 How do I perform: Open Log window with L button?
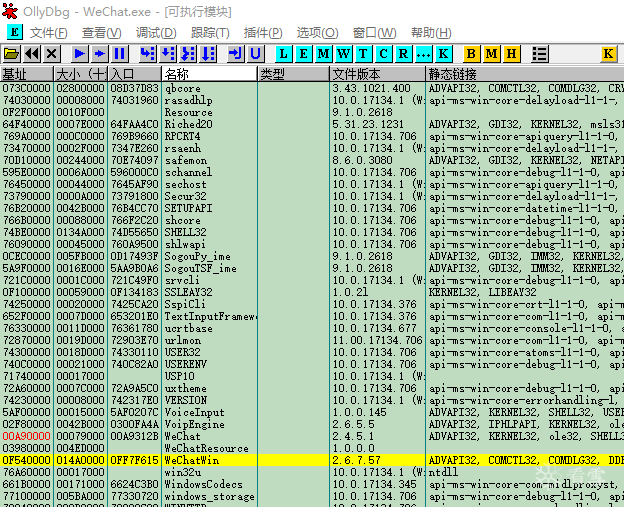(x=283, y=54)
